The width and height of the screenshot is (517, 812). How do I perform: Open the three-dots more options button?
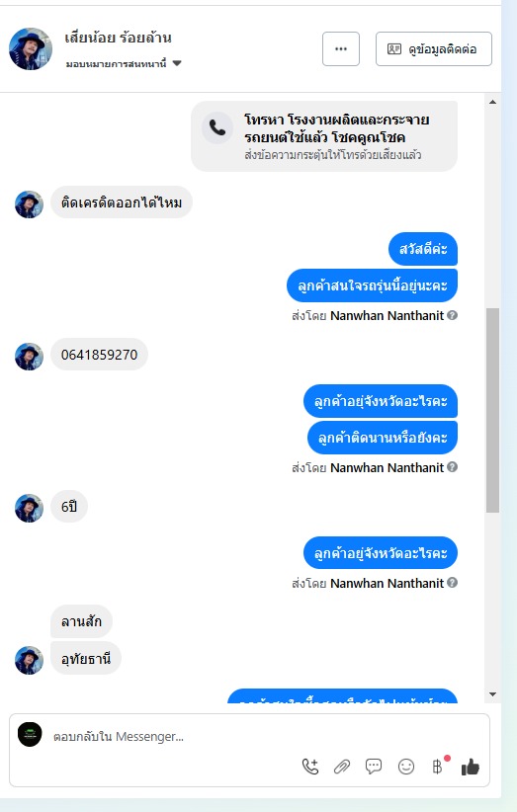pyautogui.click(x=341, y=49)
